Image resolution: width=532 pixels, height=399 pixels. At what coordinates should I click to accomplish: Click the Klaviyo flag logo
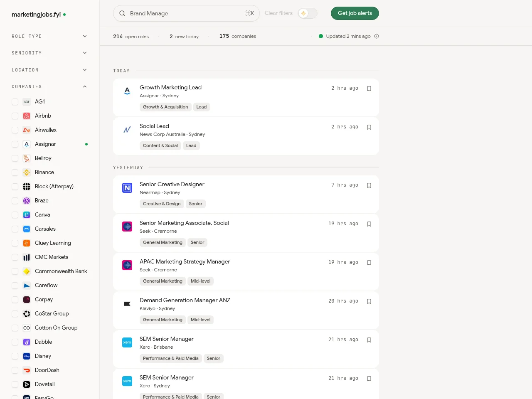point(127,304)
